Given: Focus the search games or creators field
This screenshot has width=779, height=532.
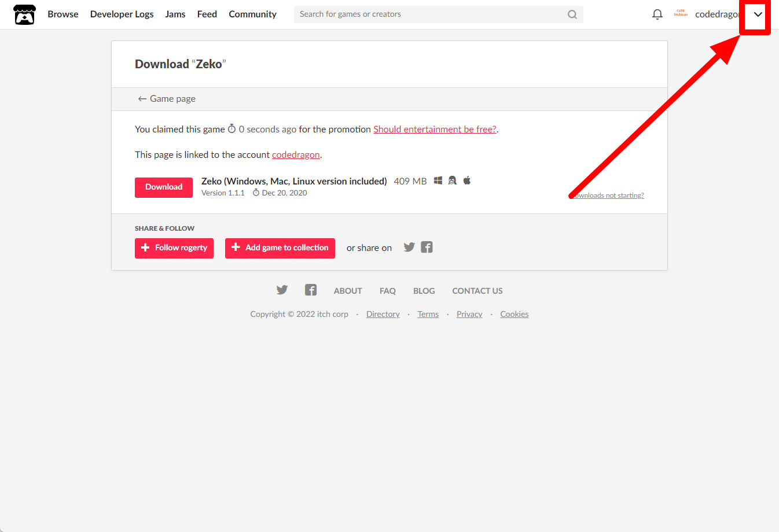Looking at the screenshot, I should pyautogui.click(x=438, y=14).
